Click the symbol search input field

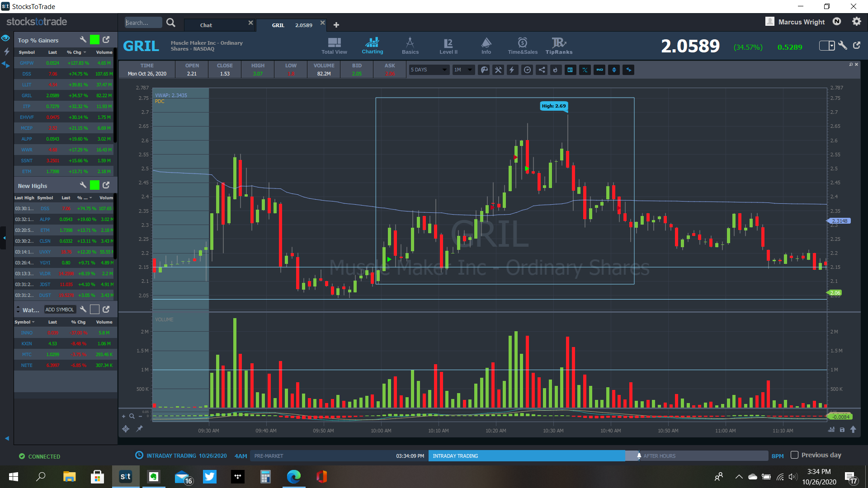pyautogui.click(x=143, y=23)
